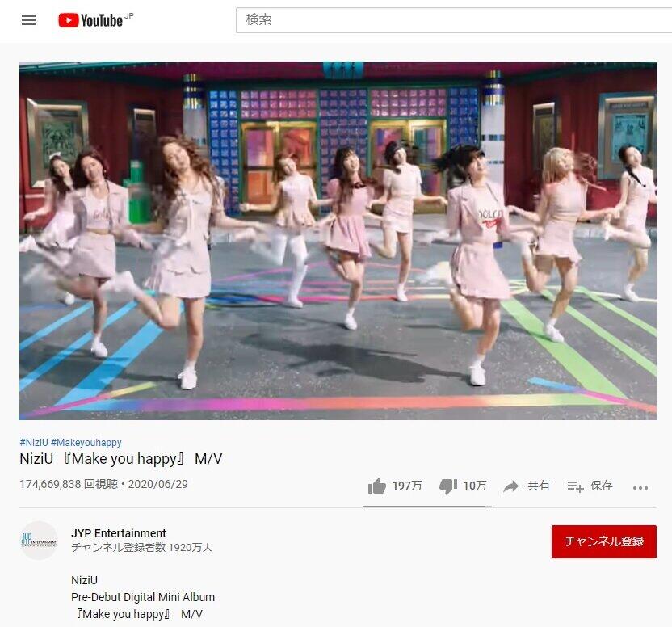Screen dimensions: 672x627
Task: Open the JYP Entertainment channel name
Action: click(x=118, y=533)
